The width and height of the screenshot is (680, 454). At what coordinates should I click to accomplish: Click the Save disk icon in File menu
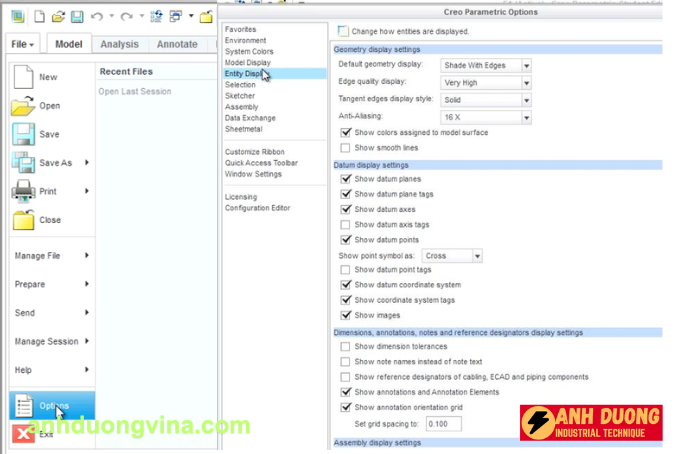(x=24, y=134)
